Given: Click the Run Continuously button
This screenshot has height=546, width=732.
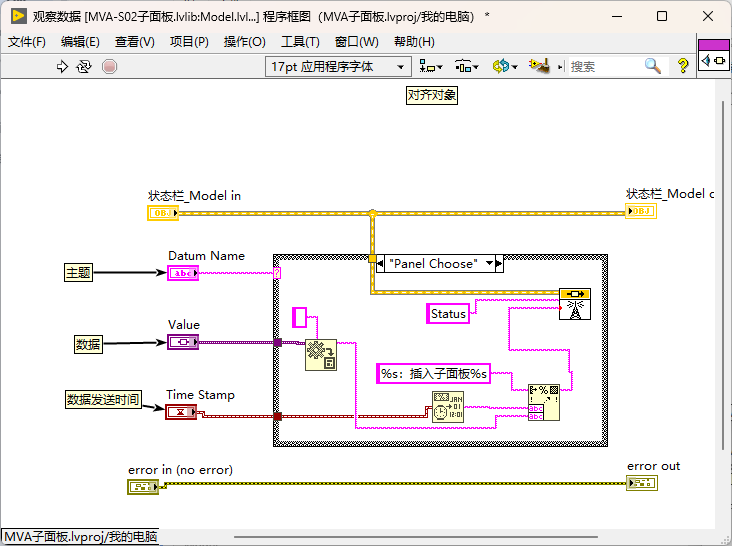Looking at the screenshot, I should [84, 67].
